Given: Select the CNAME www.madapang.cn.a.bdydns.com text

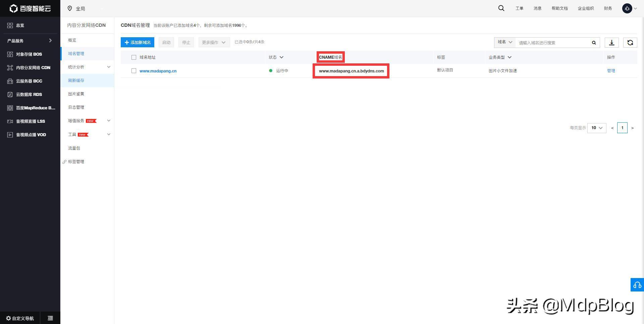Looking at the screenshot, I should 351,71.
